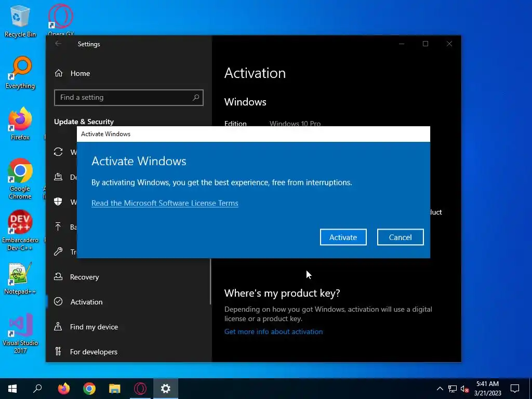Click the Find my device person icon
This screenshot has height=399, width=532.
58,327
